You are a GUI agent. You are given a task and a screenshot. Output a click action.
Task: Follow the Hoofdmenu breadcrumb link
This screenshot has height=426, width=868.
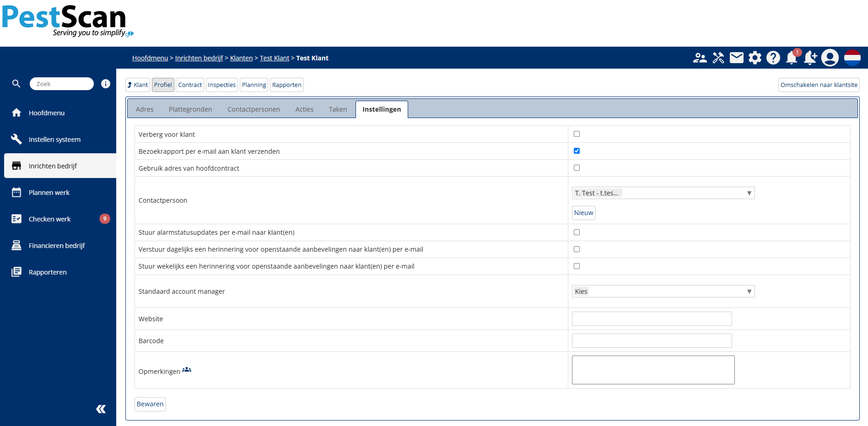pyautogui.click(x=150, y=58)
